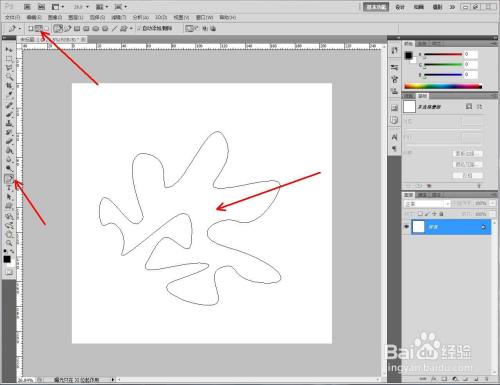Screen dimensions: 500x385
Task: Click the add pixel mask icon
Action: coord(469,107)
